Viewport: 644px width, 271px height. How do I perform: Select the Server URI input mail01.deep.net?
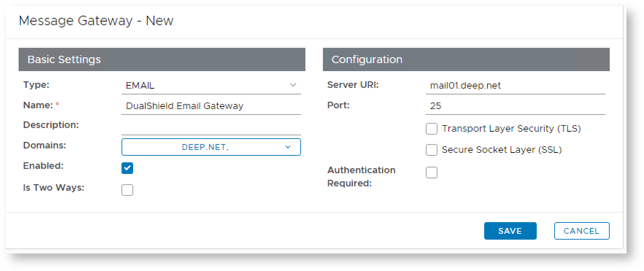(x=515, y=85)
